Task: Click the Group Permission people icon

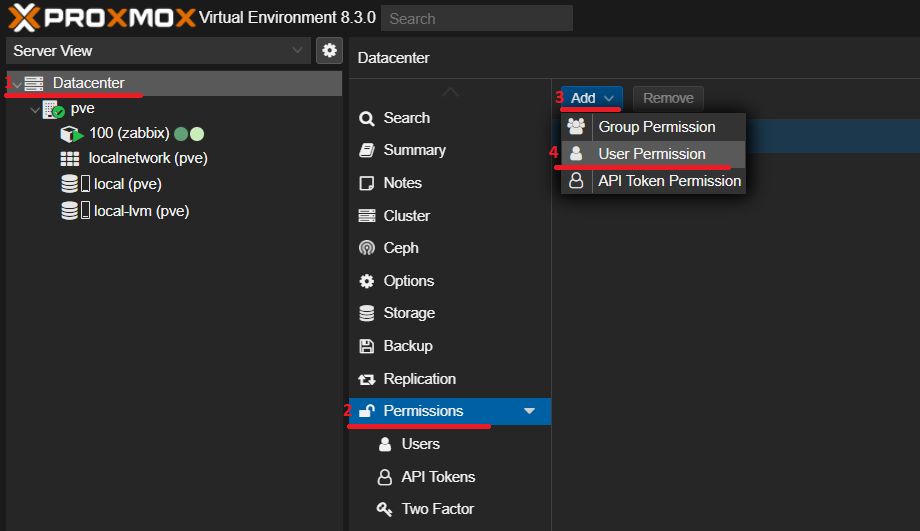Action: coord(576,127)
